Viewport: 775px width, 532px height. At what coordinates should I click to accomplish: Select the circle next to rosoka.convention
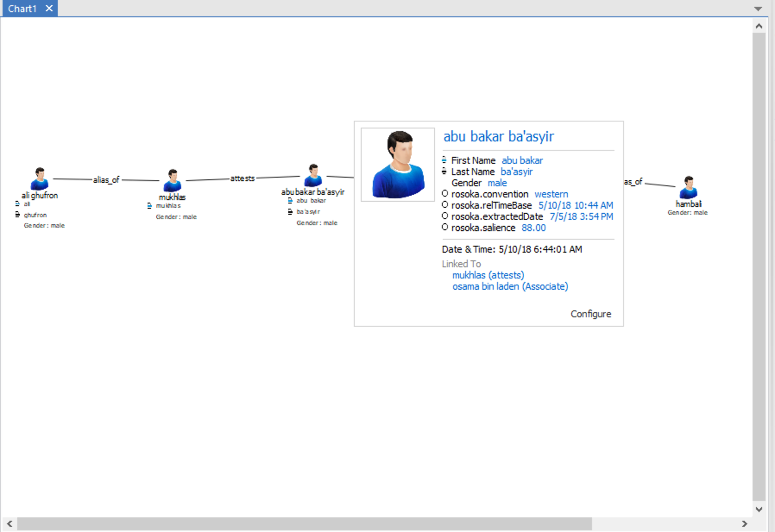point(445,194)
